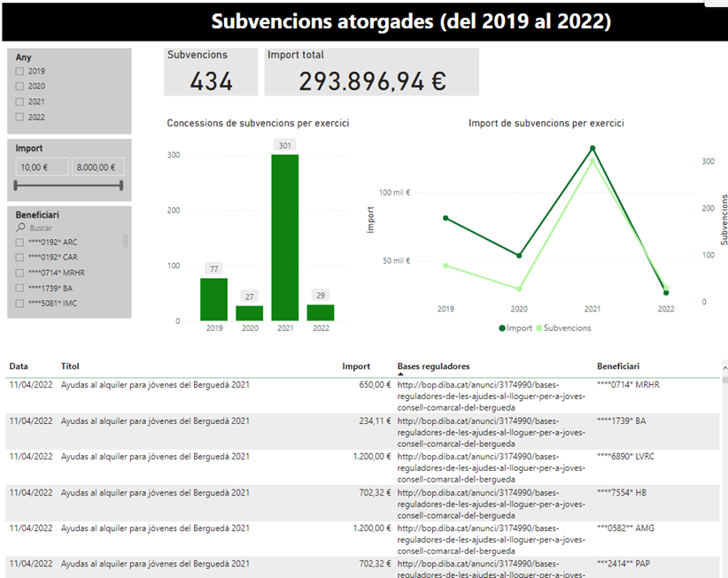This screenshot has width=728, height=578.
Task: Select the 2021 bar in the bar chart
Action: click(284, 237)
